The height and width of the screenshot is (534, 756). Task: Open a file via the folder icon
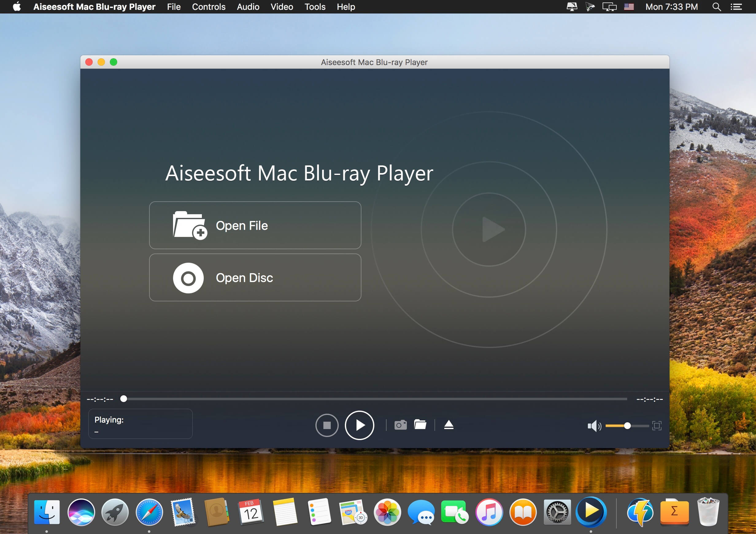click(x=420, y=425)
